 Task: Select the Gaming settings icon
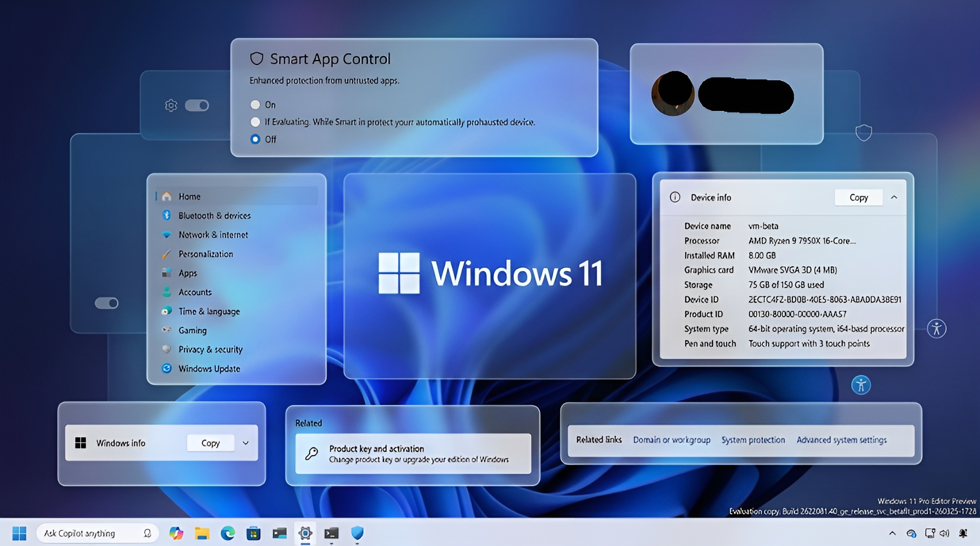167,330
